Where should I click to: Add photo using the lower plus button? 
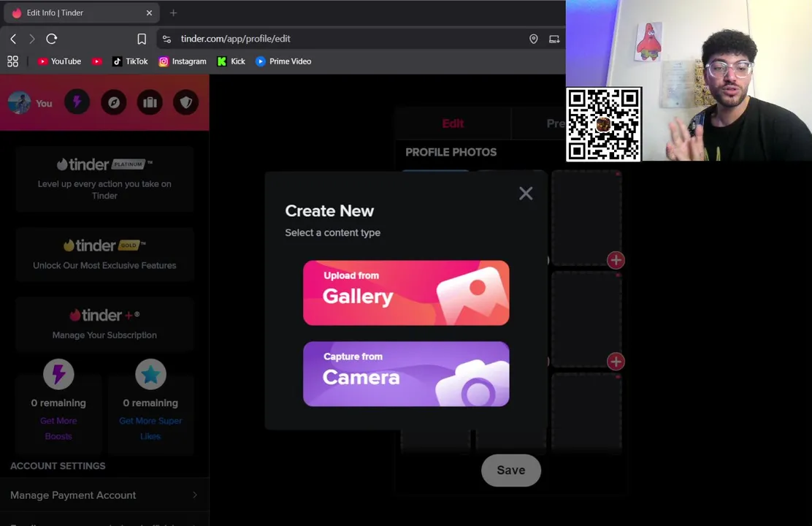tap(616, 361)
